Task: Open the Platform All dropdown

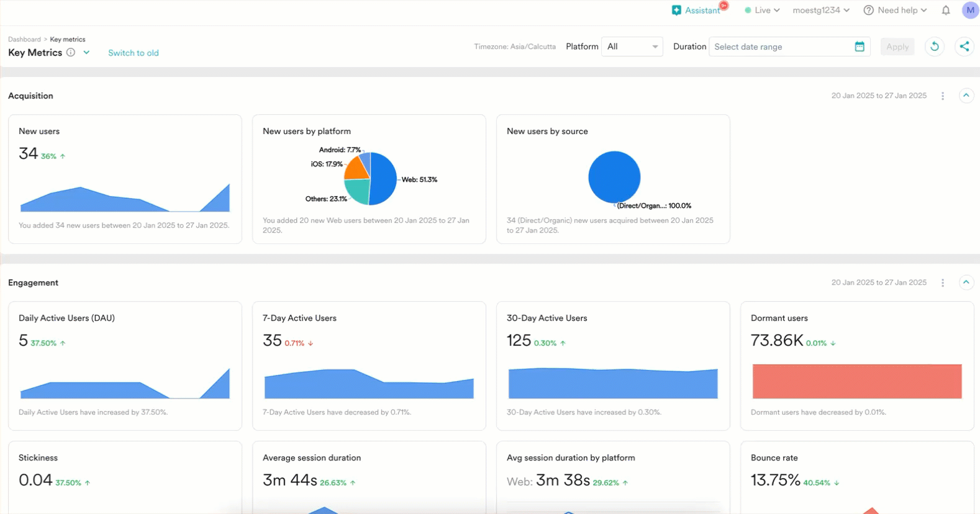Action: [x=632, y=47]
